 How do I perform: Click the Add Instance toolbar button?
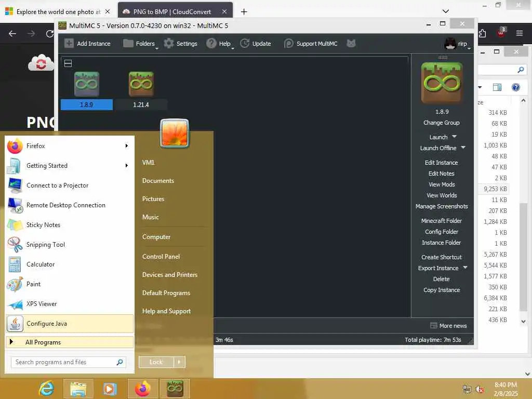[x=87, y=44]
